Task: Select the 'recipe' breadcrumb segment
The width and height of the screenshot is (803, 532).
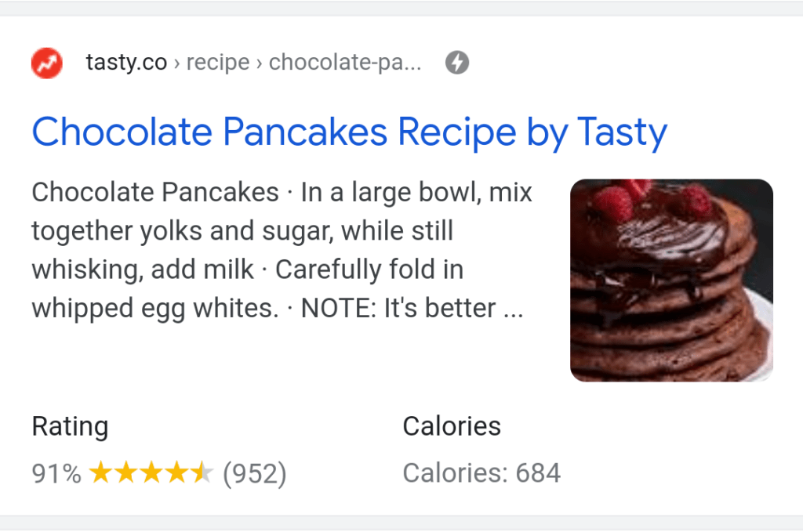Action: [217, 63]
